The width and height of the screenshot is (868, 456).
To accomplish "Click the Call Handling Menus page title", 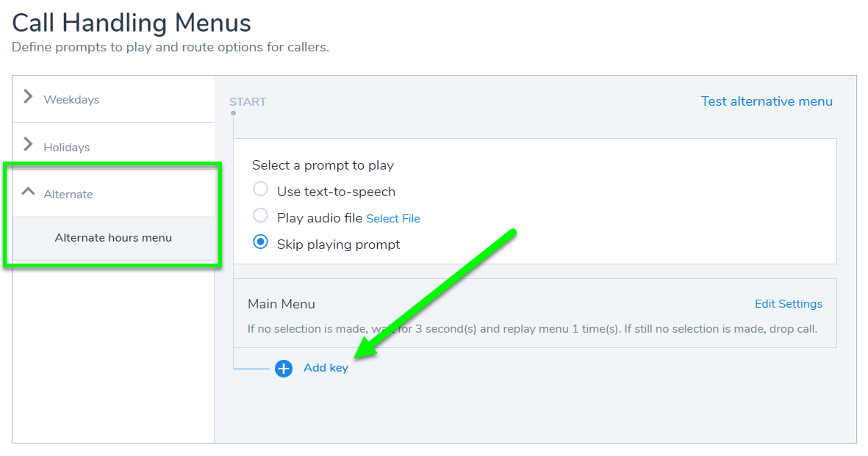I will coord(132,23).
